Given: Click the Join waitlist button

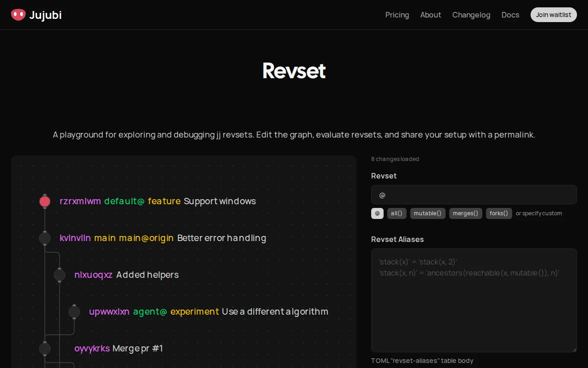Looking at the screenshot, I should pos(554,15).
